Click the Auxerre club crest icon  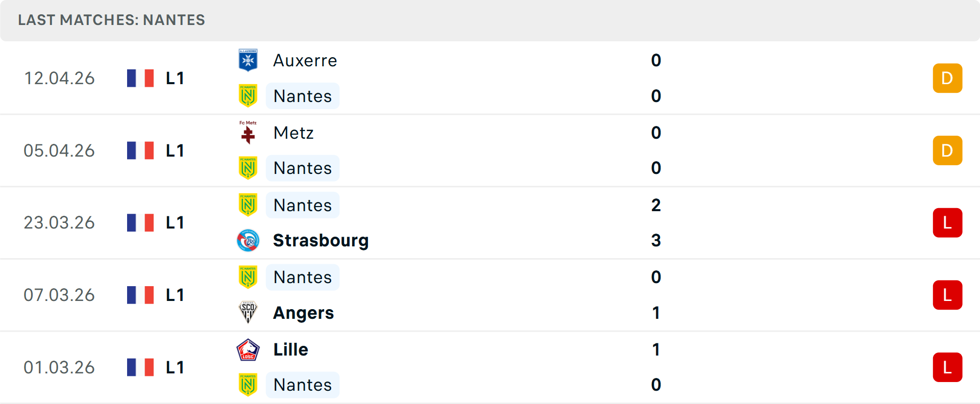click(248, 60)
